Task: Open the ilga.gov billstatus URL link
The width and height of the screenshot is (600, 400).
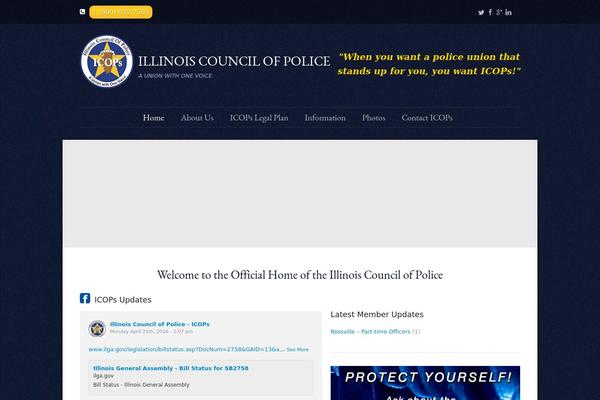Action: [186, 349]
